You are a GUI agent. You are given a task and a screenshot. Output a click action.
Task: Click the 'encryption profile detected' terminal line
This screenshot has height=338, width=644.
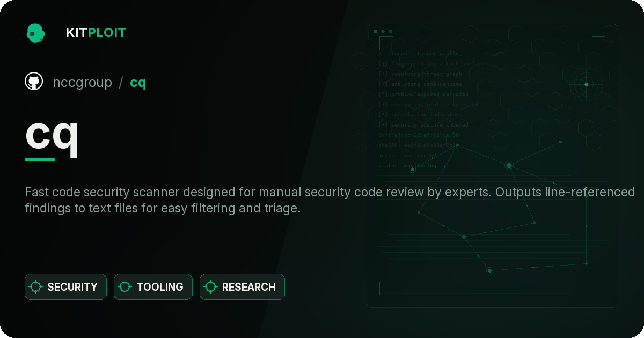coord(428,105)
